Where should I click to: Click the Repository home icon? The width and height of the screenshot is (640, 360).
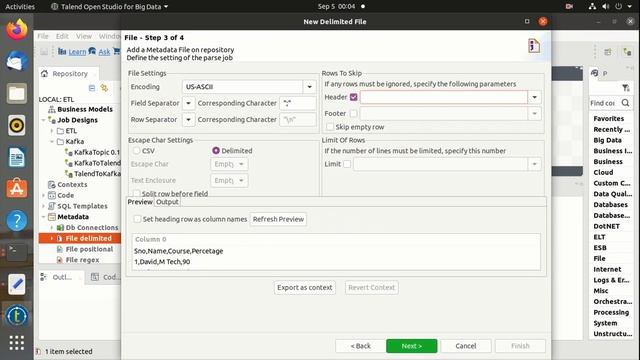pyautogui.click(x=44, y=73)
